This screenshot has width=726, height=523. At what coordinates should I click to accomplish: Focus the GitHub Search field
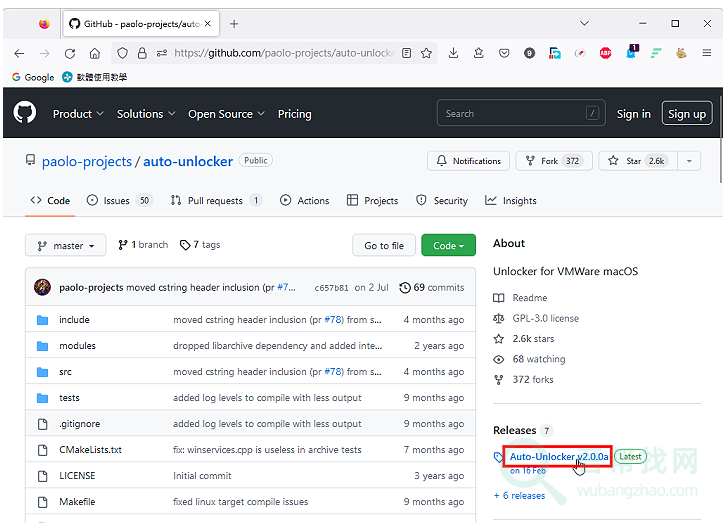pyautogui.click(x=521, y=113)
